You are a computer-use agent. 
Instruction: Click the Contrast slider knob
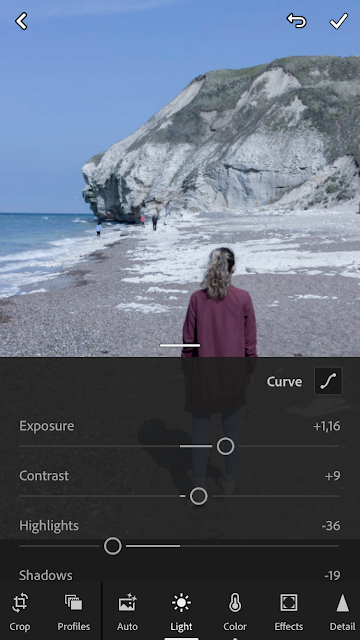pyautogui.click(x=199, y=496)
